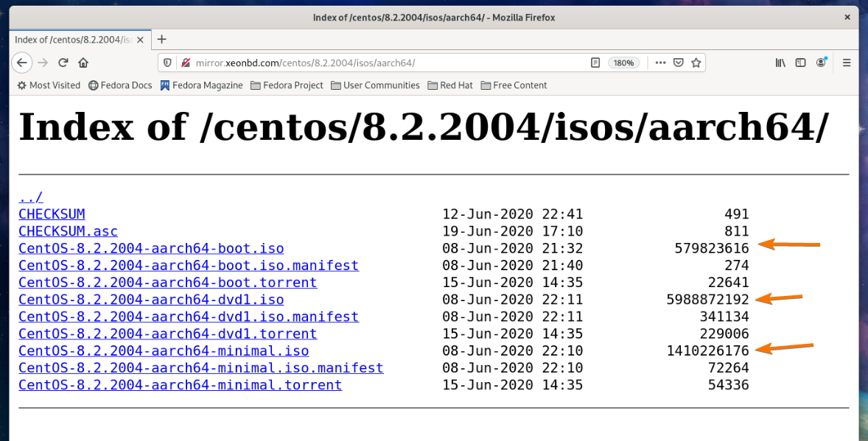The height and width of the screenshot is (441, 868).
Task: Click the 579823616 file size
Action: coord(711,248)
